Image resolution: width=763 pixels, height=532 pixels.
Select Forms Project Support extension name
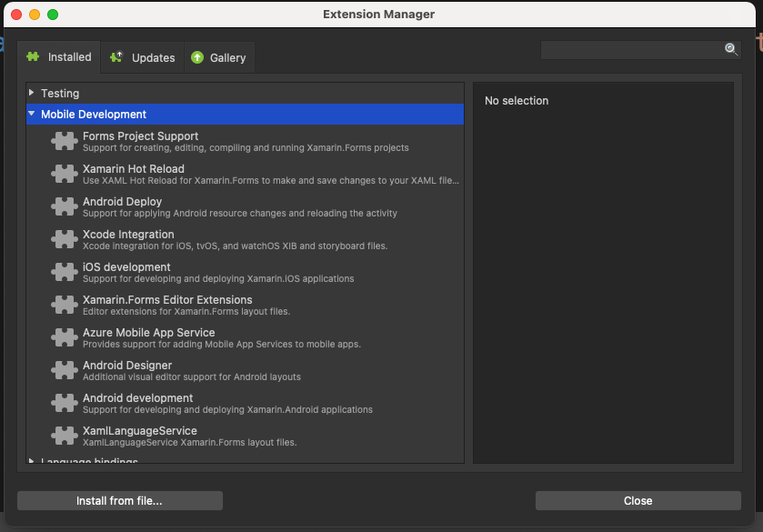(x=140, y=136)
